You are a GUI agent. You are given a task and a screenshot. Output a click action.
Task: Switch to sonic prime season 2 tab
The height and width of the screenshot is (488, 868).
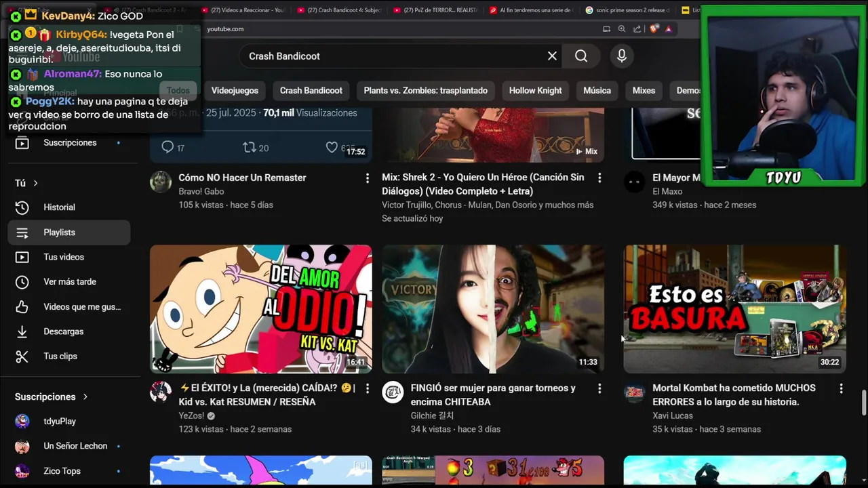pos(629,10)
